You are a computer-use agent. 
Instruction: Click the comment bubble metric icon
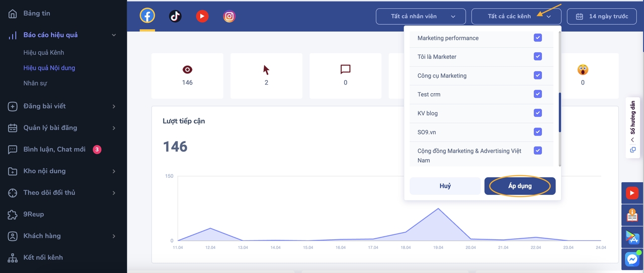[x=345, y=70]
